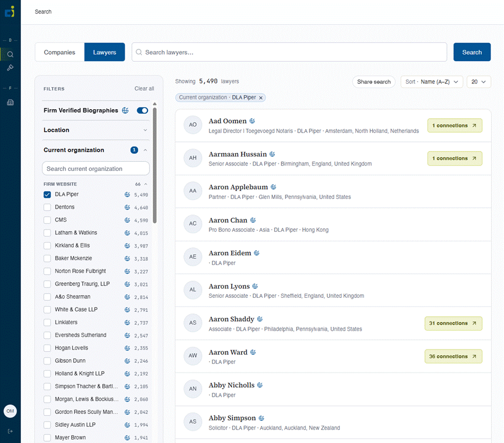The height and width of the screenshot is (443, 504).
Task: Click the Search lawyers input field
Action: pos(289,52)
